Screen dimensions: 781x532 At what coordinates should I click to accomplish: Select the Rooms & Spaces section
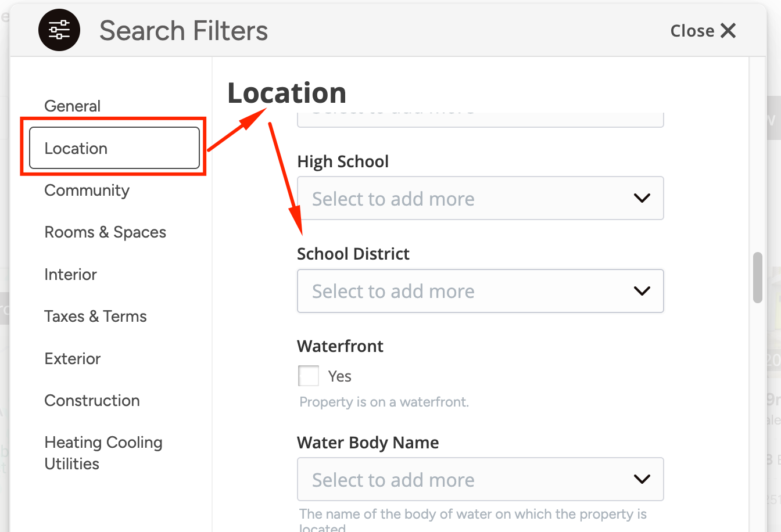click(105, 232)
